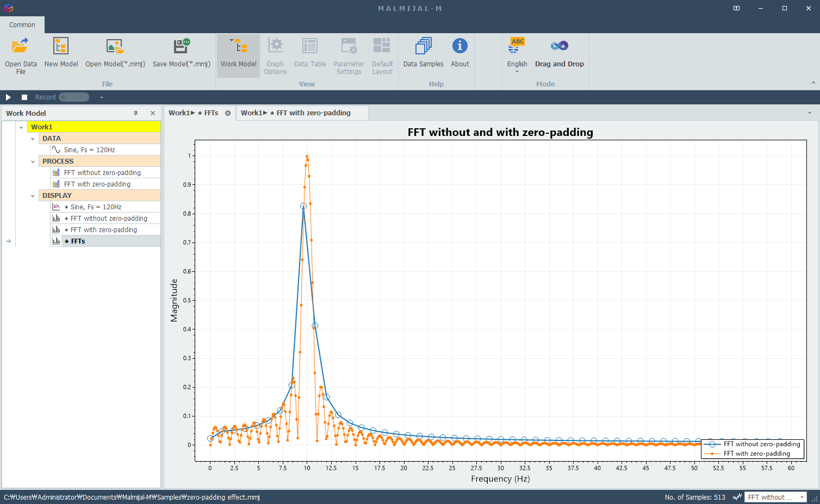Click the file path in status bar
This screenshot has width=820, height=504.
132,497
